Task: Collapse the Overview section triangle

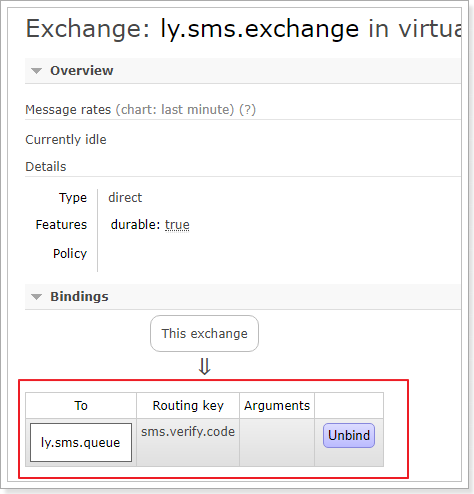Action: (x=36, y=71)
